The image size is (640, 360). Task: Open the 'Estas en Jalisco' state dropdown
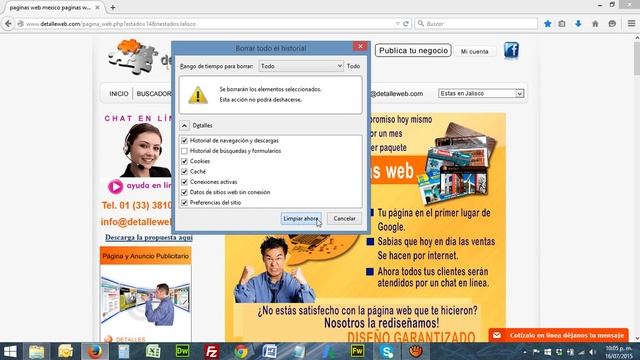pyautogui.click(x=481, y=93)
